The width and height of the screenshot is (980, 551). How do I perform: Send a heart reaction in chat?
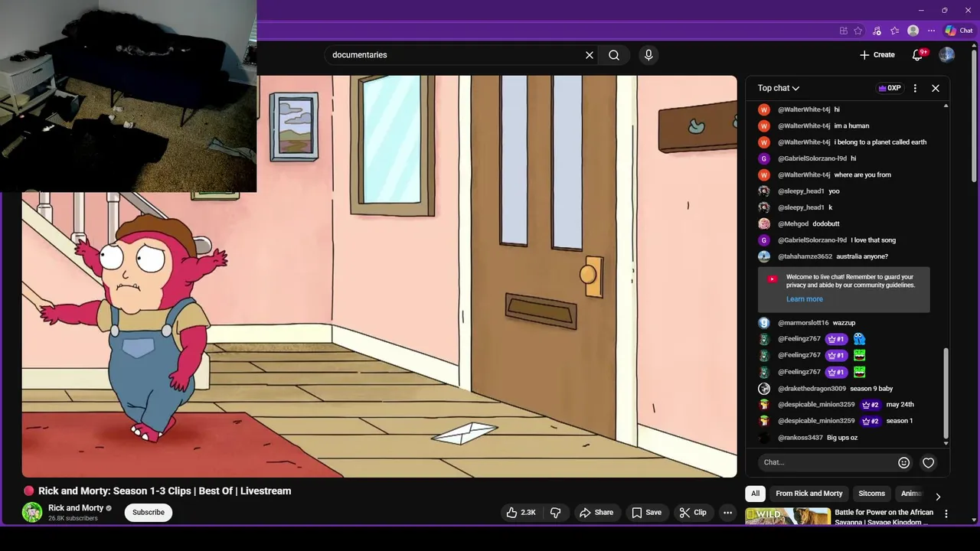point(928,462)
